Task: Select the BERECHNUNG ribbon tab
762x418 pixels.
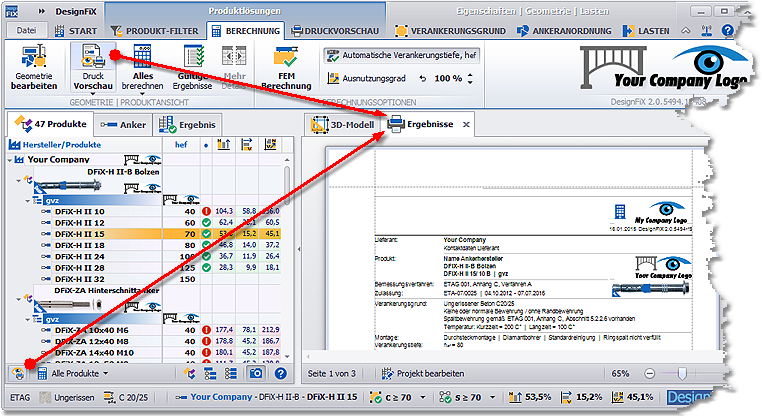Action: (x=246, y=31)
